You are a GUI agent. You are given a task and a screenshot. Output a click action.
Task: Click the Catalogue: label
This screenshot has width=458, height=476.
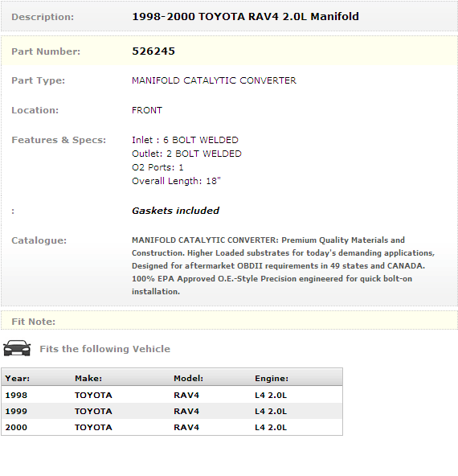39,240
